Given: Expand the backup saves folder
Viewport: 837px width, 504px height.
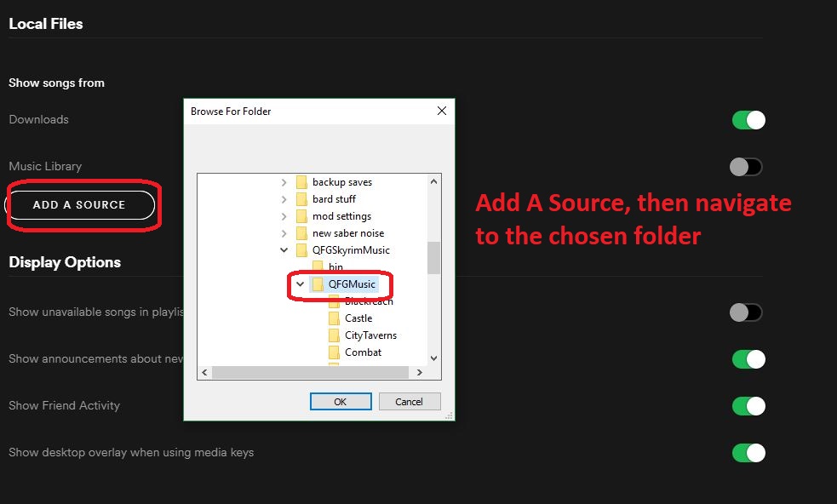Looking at the screenshot, I should [284, 181].
